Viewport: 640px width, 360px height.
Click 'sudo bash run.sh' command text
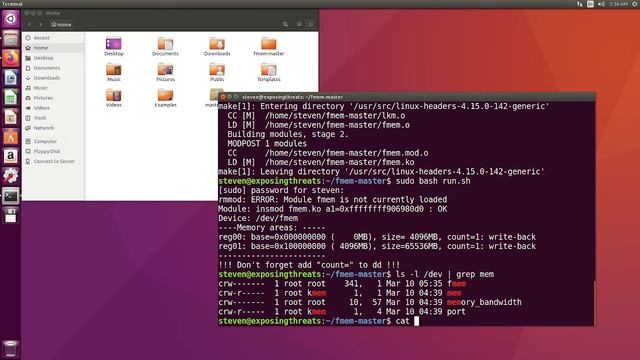pos(433,181)
